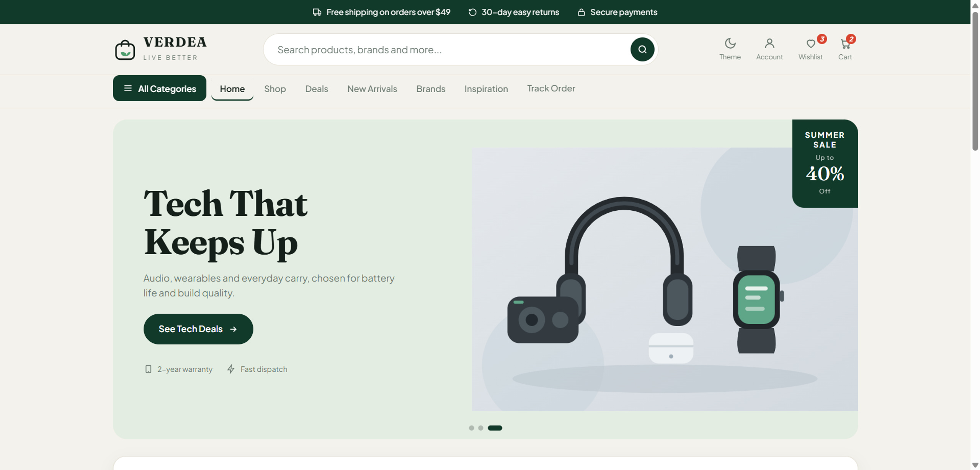Select the second carousel slide dot
980x470 pixels.
(480, 428)
